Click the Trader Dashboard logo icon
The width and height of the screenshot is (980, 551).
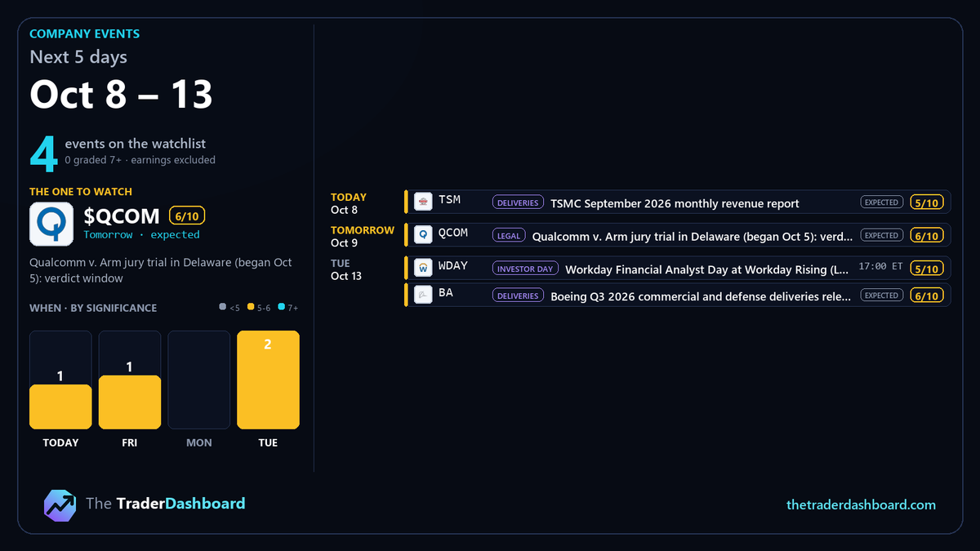pyautogui.click(x=60, y=504)
